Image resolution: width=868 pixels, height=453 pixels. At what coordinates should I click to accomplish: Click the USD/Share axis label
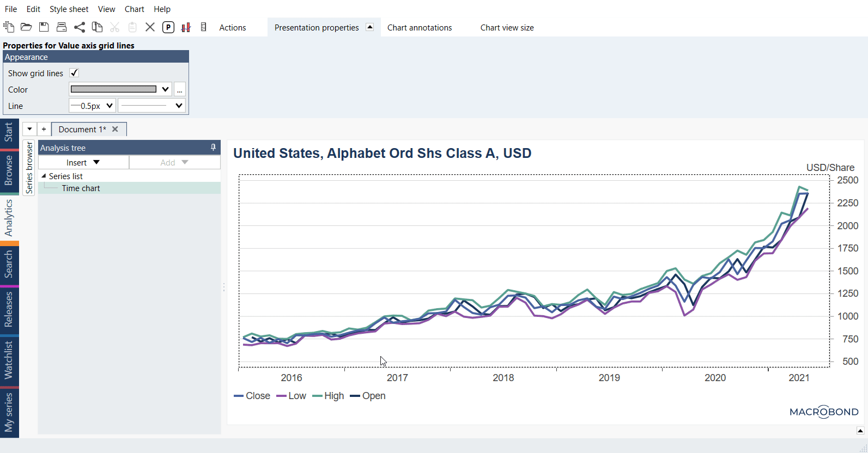(x=830, y=168)
